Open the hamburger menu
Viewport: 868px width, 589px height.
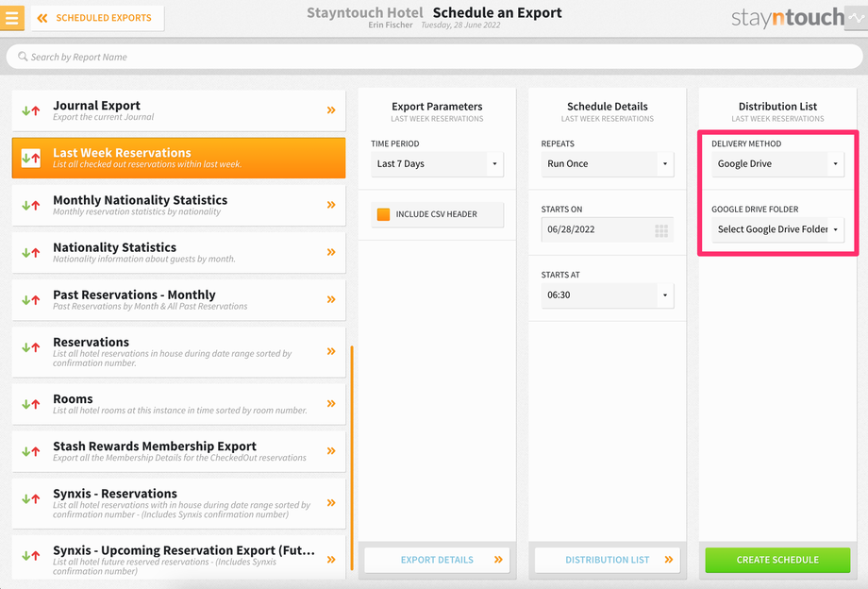click(x=11, y=18)
